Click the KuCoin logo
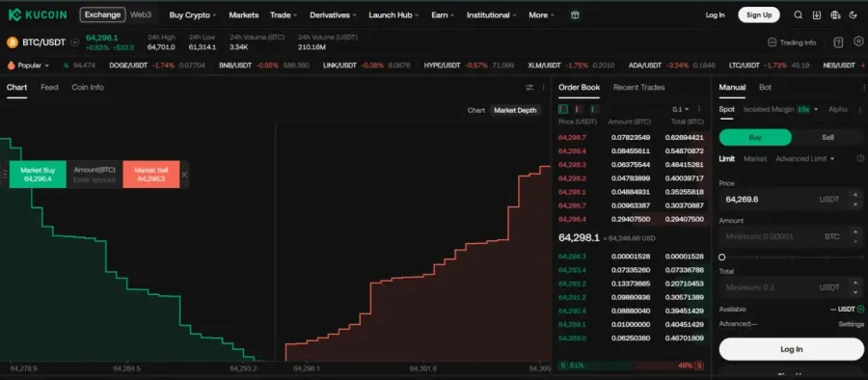This screenshot has width=868, height=380. point(38,15)
